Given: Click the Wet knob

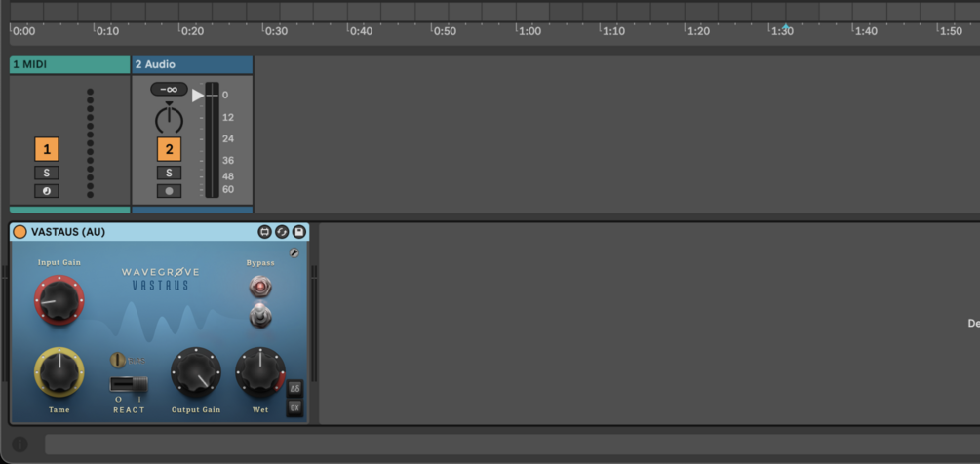Looking at the screenshot, I should point(260,372).
